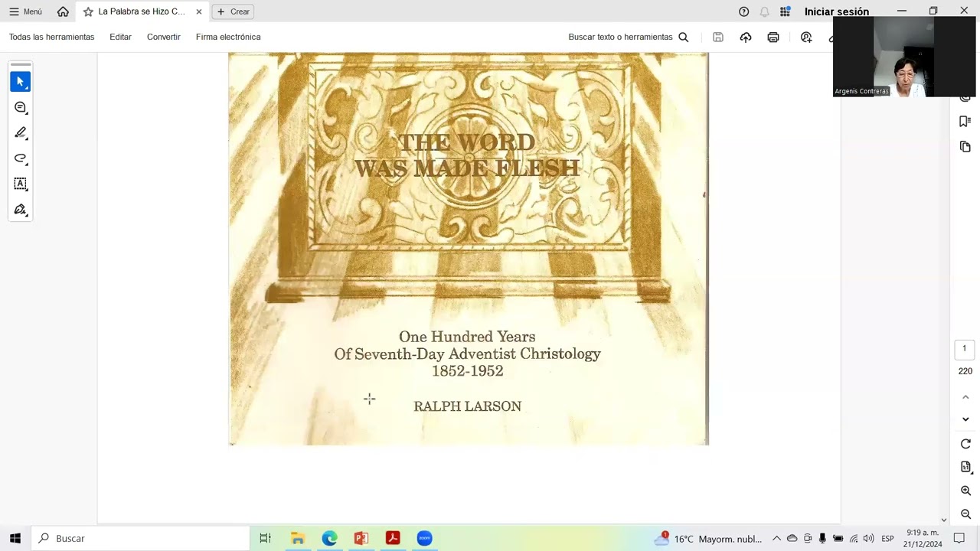Click the RALPH LARSON author text
Image resolution: width=980 pixels, height=551 pixels.
click(x=467, y=406)
